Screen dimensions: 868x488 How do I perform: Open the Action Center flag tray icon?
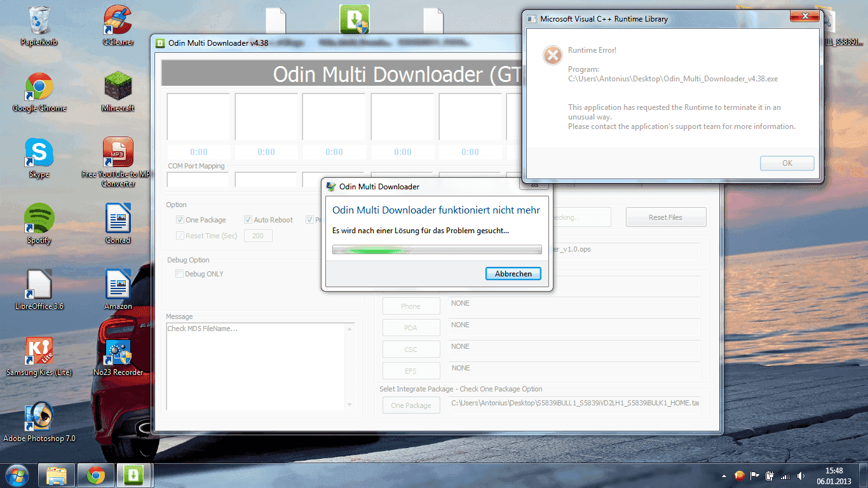pyautogui.click(x=755, y=475)
